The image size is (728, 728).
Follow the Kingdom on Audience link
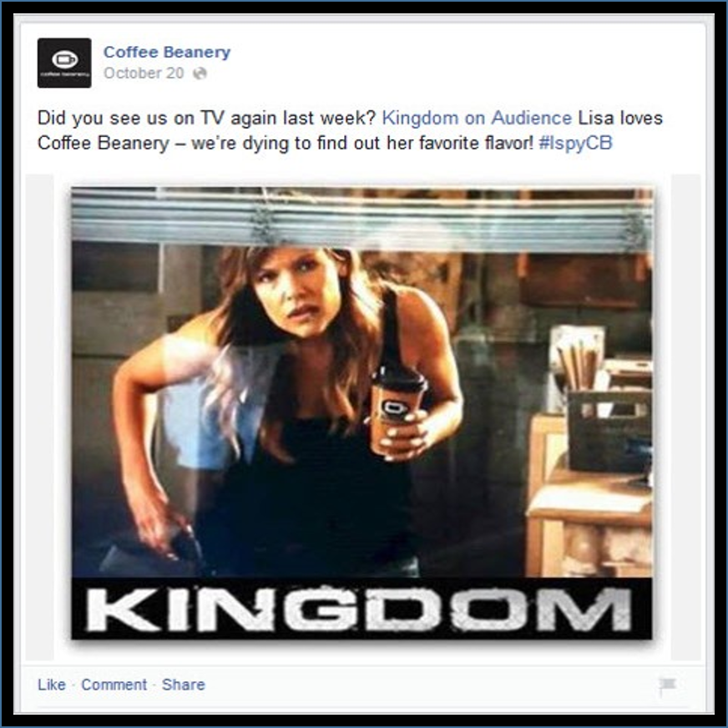pos(477,118)
